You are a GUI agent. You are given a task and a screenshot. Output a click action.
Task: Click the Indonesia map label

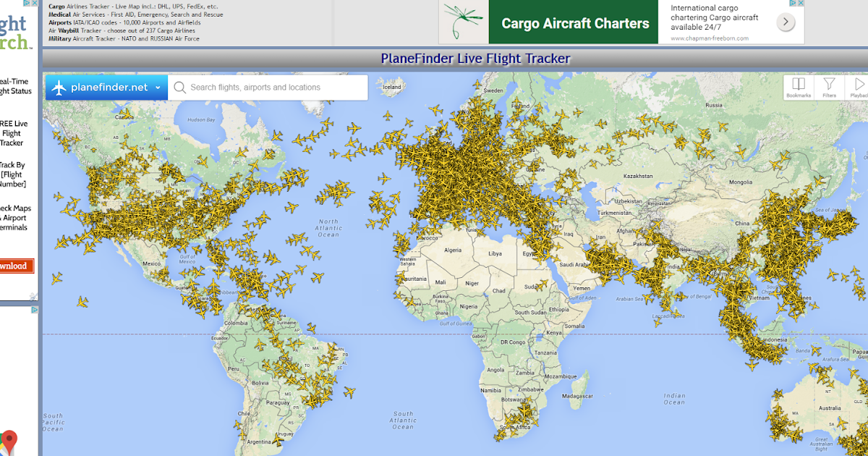pyautogui.click(x=774, y=340)
